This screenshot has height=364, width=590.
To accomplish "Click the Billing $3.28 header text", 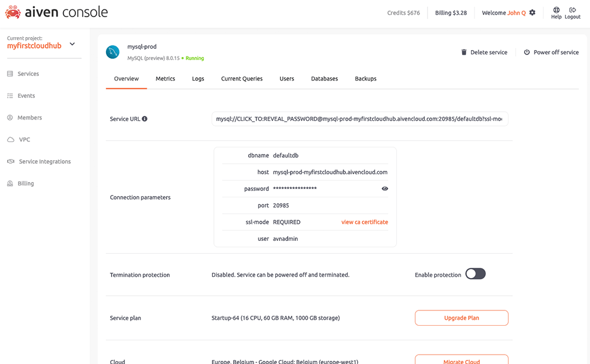I will 451,13.
